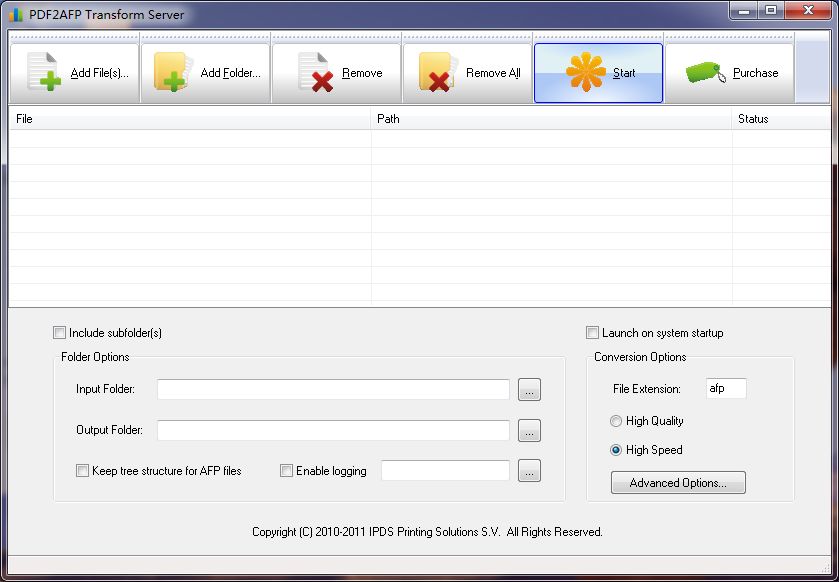Click Remove All folder icon

[437, 72]
